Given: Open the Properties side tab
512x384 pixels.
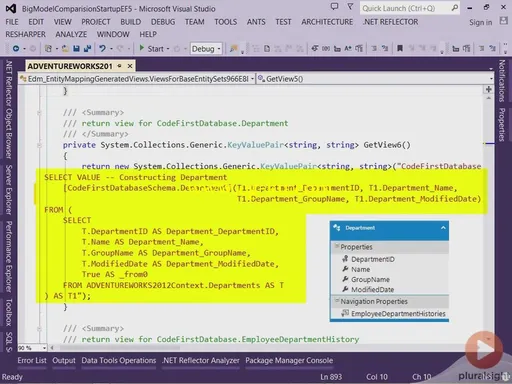Looking at the screenshot, I should click(502, 125).
